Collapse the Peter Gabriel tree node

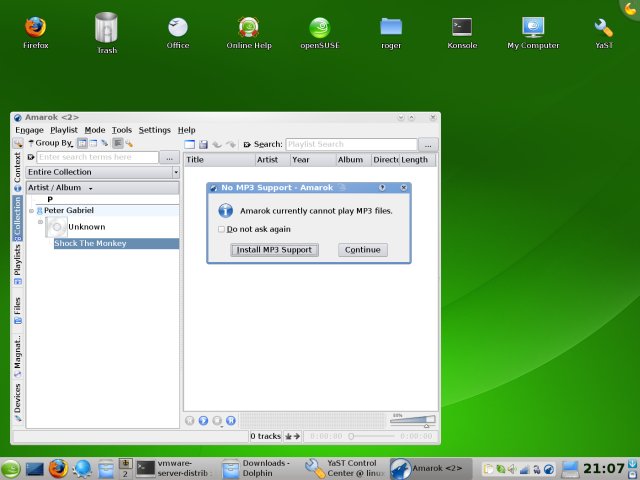(31, 211)
